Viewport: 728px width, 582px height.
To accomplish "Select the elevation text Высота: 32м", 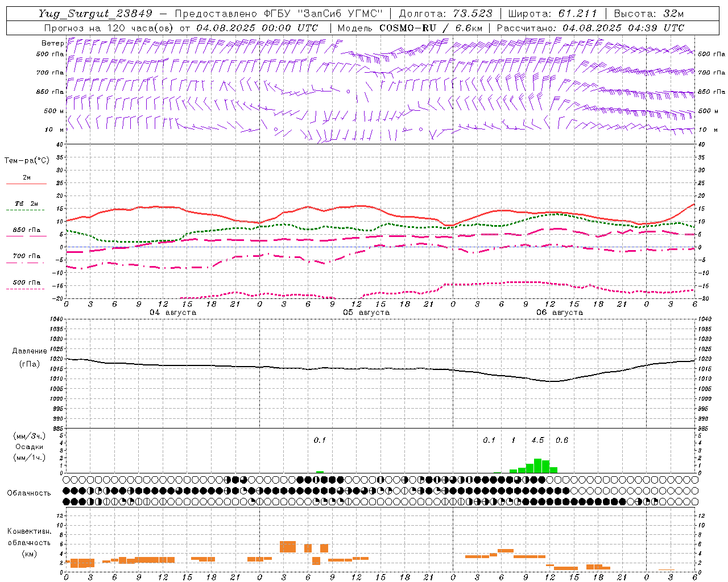I will tap(648, 14).
